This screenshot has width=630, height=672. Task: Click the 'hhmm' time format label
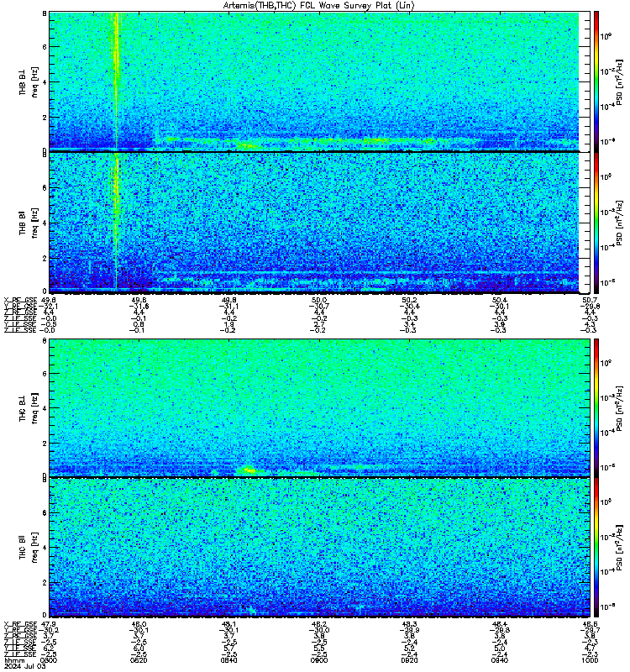pos(13,660)
